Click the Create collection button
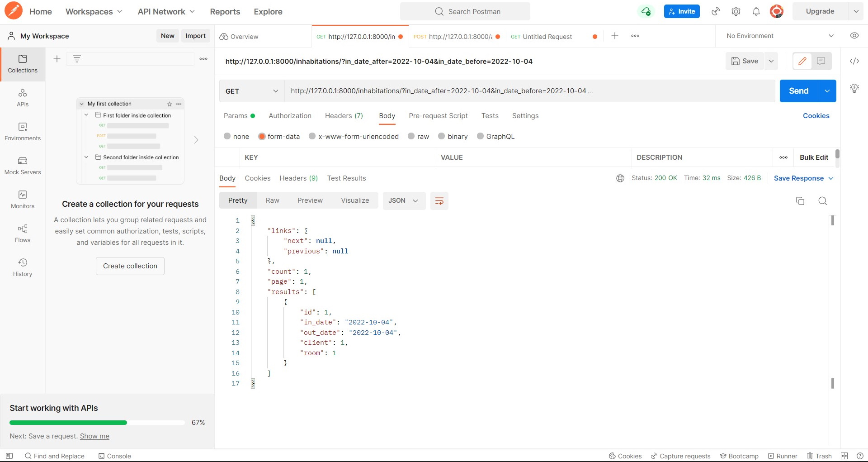 130,266
